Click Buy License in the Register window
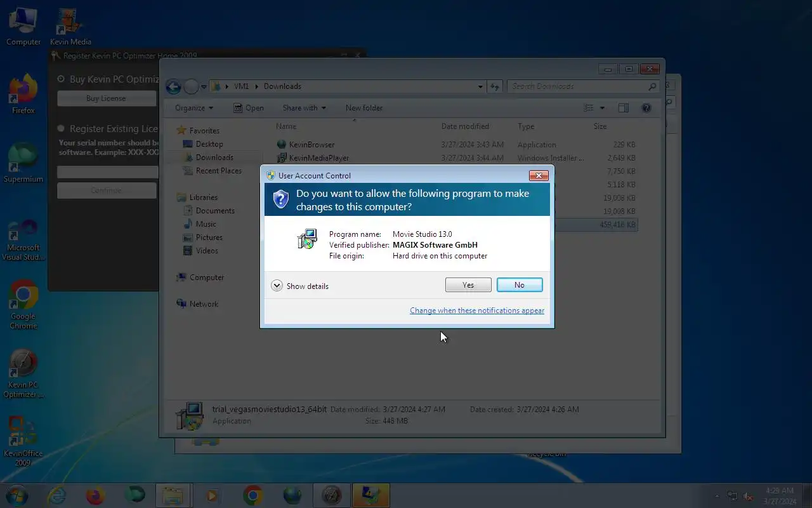 tap(106, 98)
